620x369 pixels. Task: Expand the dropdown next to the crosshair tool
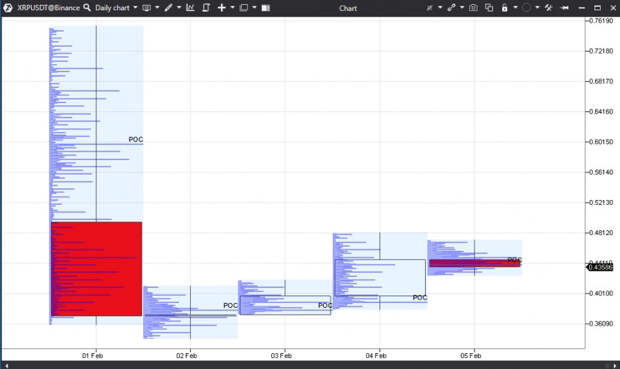click(232, 8)
